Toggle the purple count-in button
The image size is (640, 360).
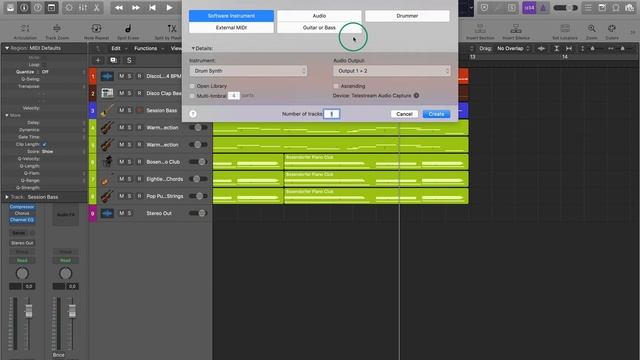tap(529, 8)
